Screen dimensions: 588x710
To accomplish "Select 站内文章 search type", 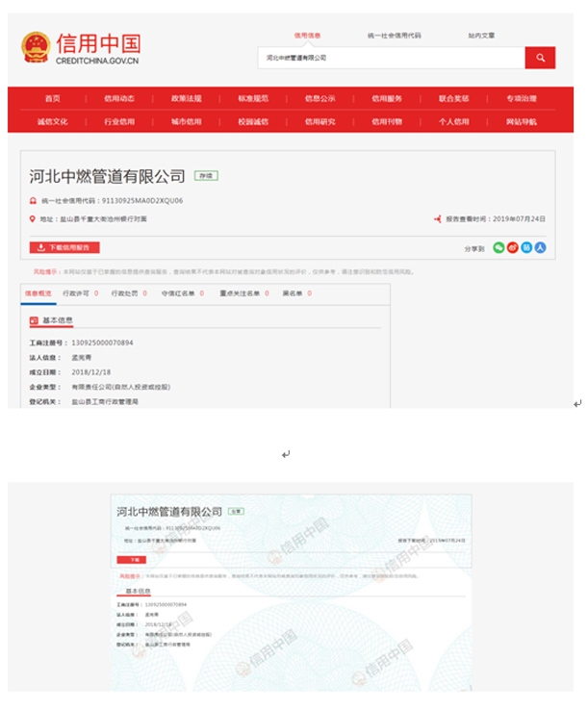I will coord(481,36).
